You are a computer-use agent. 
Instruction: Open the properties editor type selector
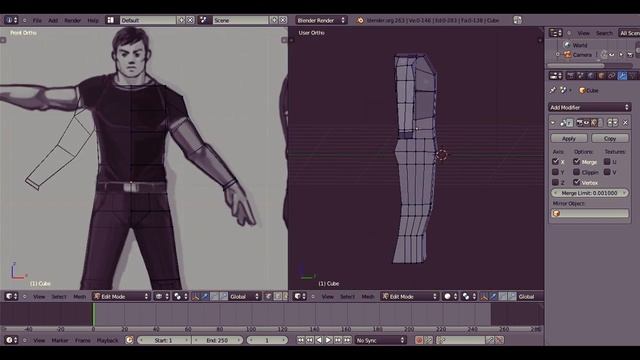(556, 76)
